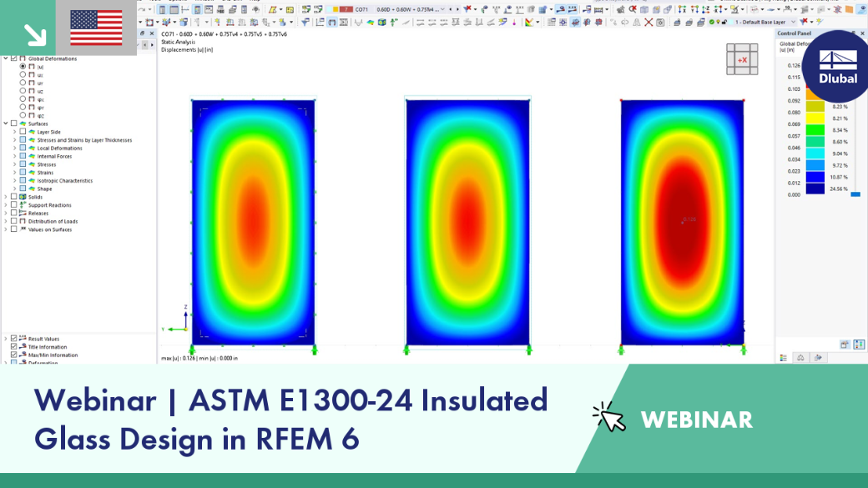Click the navigation view cube showing +X
Viewport: 868px width, 488px height.
(742, 59)
